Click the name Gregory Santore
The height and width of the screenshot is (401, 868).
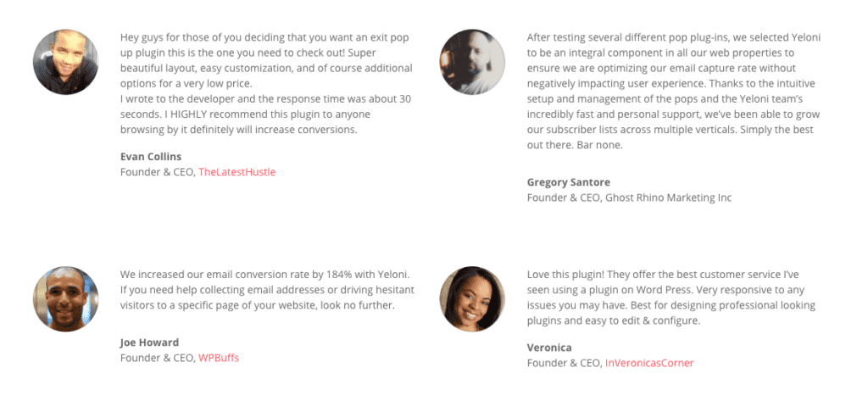(x=568, y=182)
